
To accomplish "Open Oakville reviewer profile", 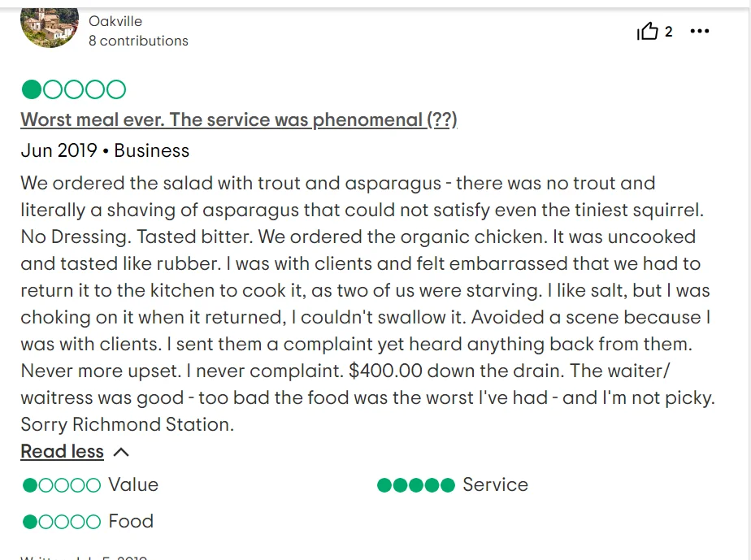I will [x=115, y=21].
